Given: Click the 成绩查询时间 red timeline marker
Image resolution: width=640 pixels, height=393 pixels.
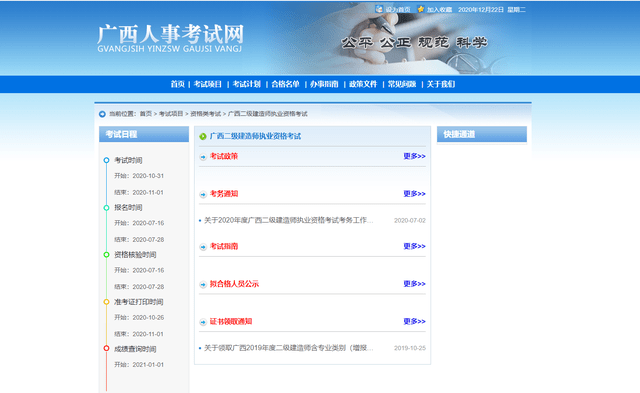Looking at the screenshot, I should [x=106, y=349].
